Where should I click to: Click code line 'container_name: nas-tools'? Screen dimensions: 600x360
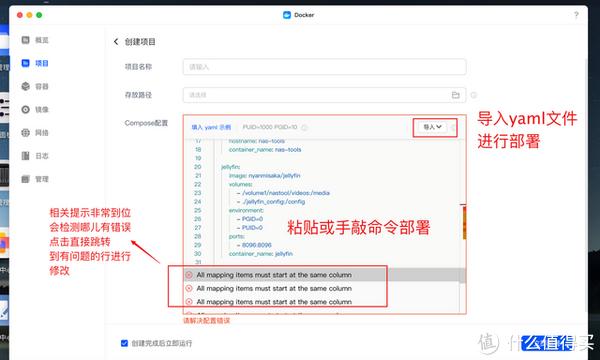265,150
